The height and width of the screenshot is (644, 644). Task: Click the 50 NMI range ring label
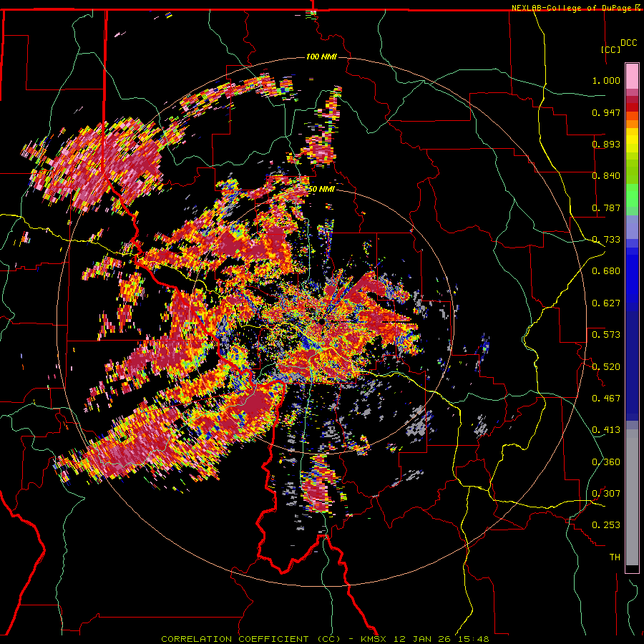(321, 189)
